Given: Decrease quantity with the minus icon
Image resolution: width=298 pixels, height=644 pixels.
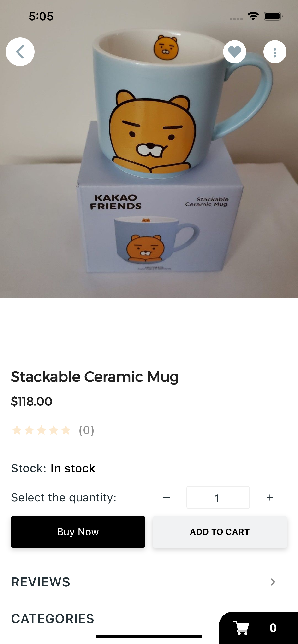Looking at the screenshot, I should (166, 498).
